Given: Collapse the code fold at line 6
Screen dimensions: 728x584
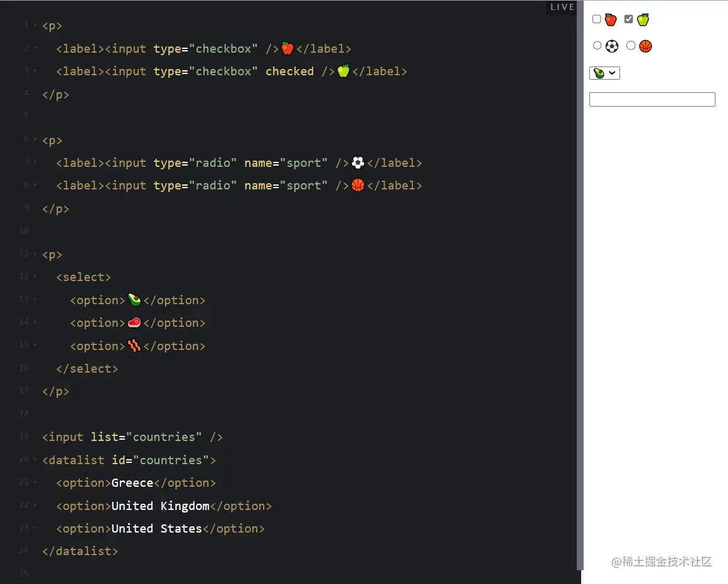Looking at the screenshot, I should click(35, 139).
